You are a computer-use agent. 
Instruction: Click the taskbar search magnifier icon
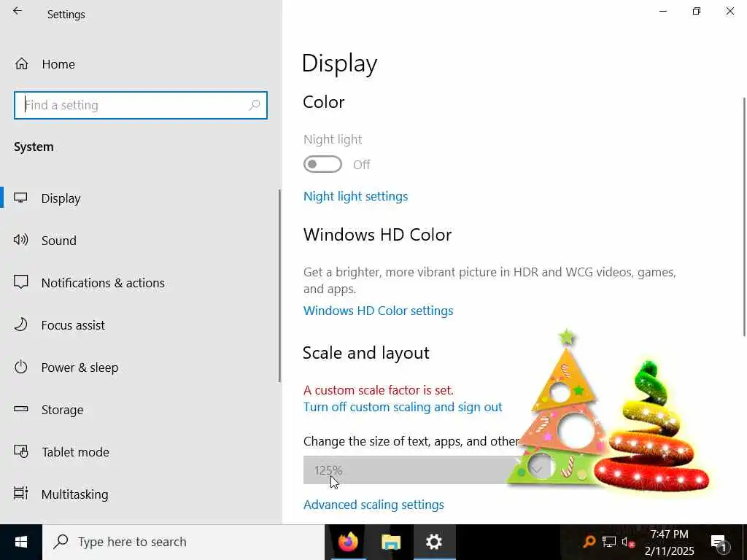point(61,542)
